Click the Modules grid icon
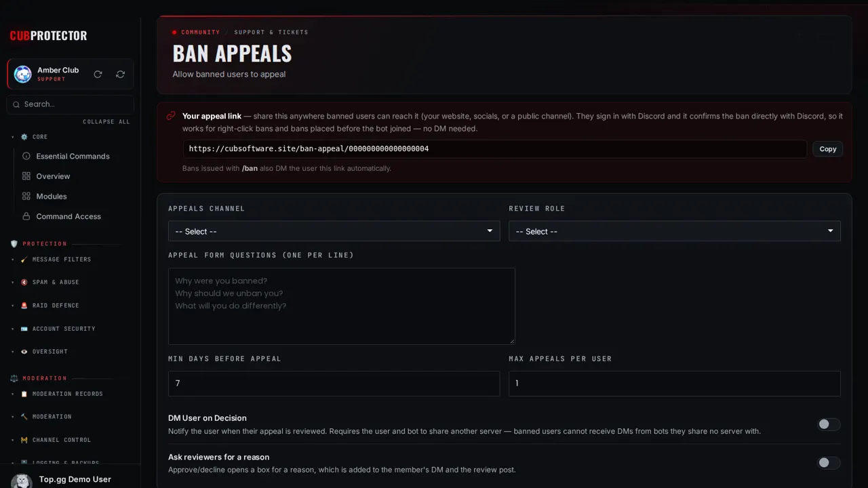Screen dimensions: 868x488 point(26,197)
